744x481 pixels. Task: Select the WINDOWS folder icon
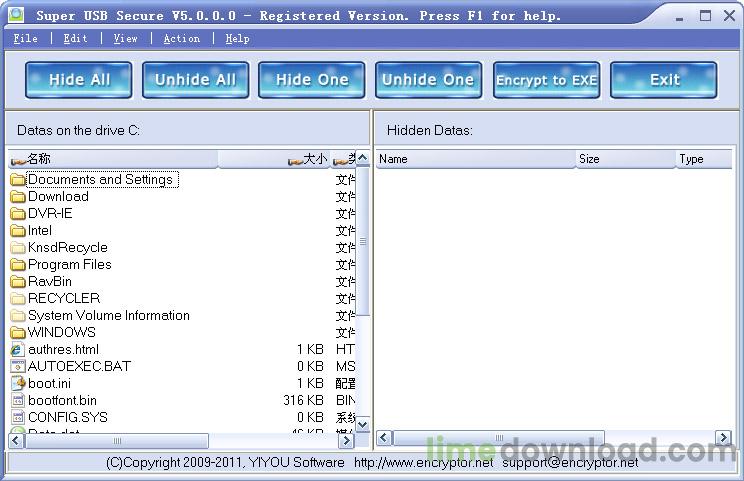[x=18, y=333]
